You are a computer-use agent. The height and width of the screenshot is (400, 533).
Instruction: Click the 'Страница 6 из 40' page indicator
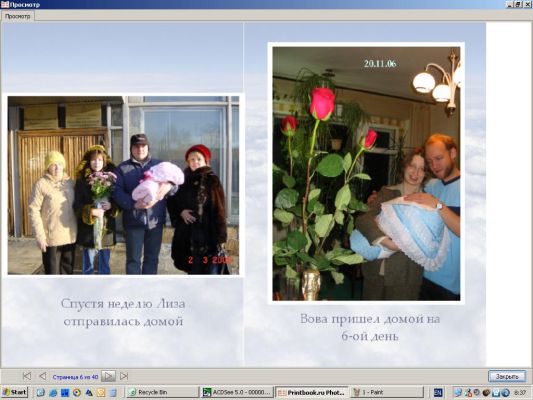point(75,377)
